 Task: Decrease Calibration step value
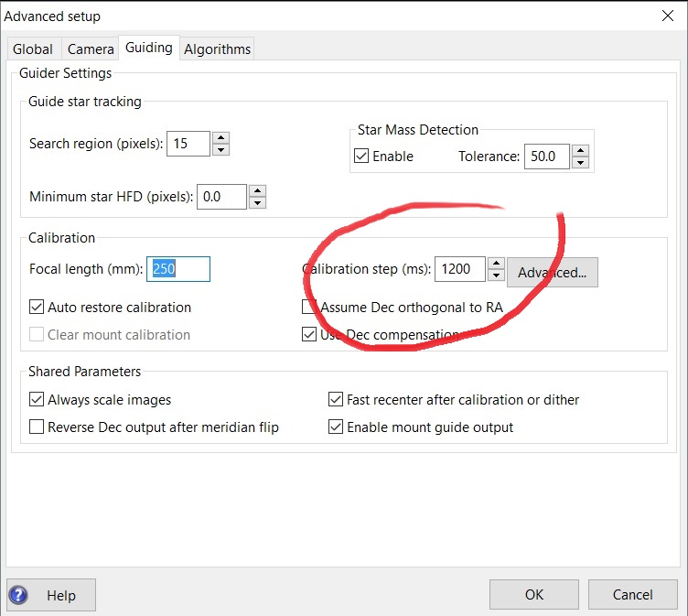(x=496, y=275)
